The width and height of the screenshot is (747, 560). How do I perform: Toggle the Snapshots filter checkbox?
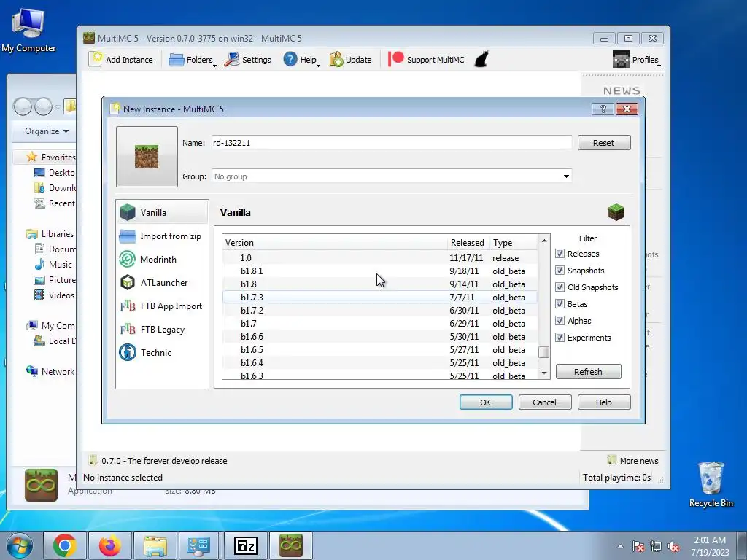pyautogui.click(x=560, y=270)
